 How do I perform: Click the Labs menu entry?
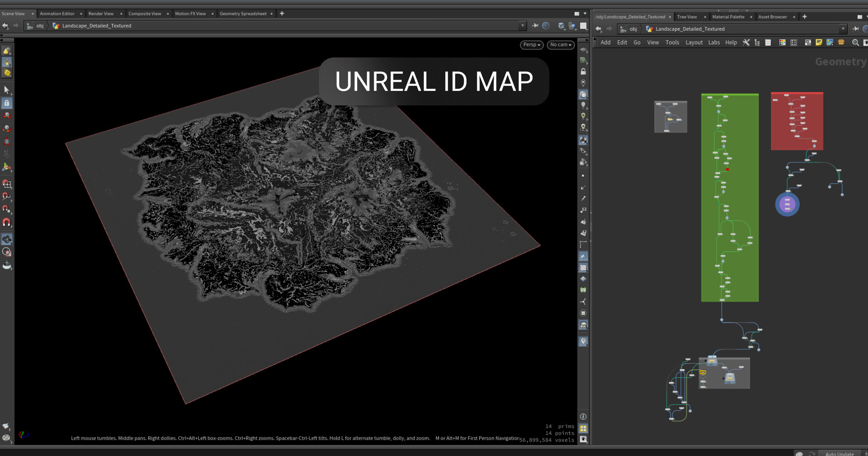coord(714,42)
